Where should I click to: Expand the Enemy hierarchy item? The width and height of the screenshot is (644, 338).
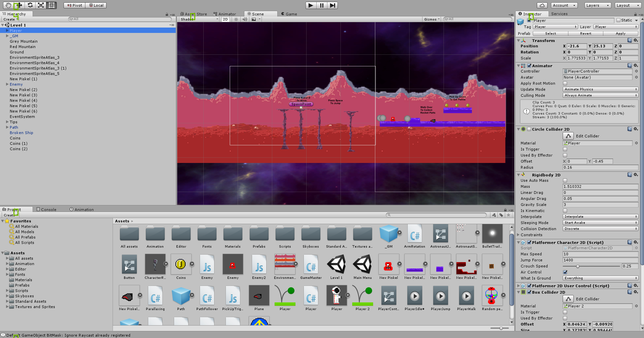(7, 84)
